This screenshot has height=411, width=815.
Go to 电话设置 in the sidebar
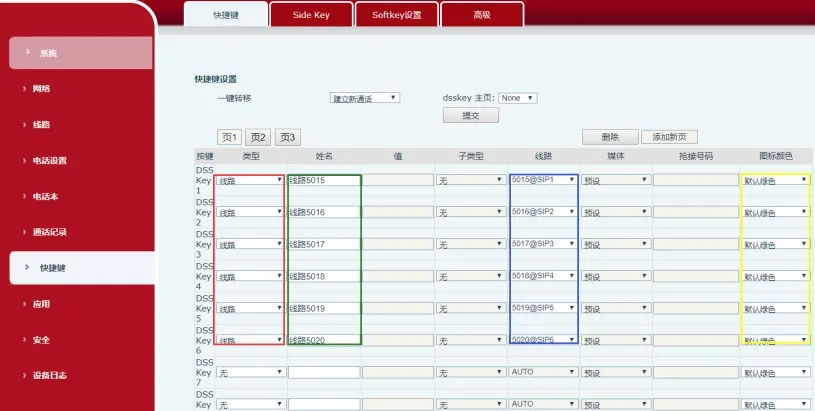click(49, 161)
